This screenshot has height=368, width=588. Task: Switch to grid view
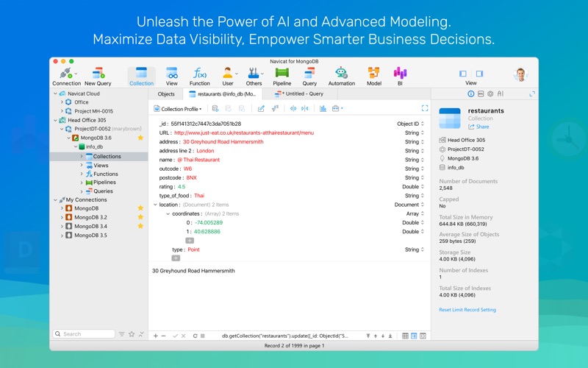click(x=405, y=336)
